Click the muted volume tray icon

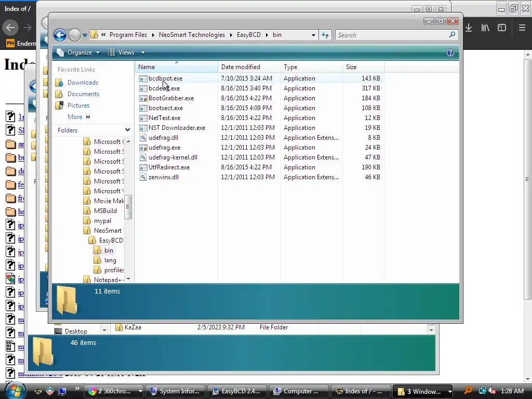pyautogui.click(x=493, y=391)
